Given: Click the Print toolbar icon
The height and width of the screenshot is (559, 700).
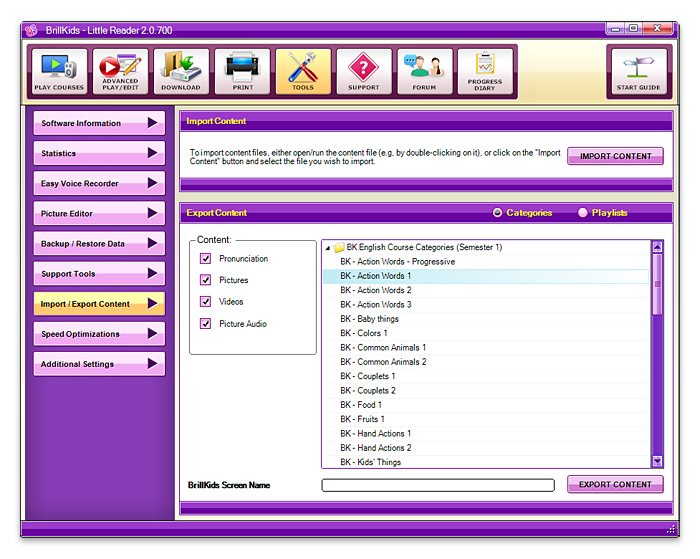Looking at the screenshot, I should [x=242, y=71].
